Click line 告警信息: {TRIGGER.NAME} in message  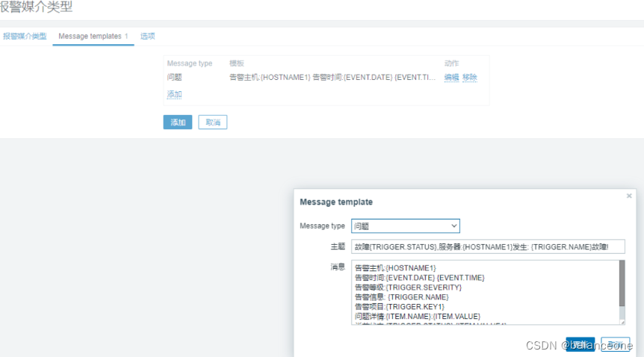(401, 297)
